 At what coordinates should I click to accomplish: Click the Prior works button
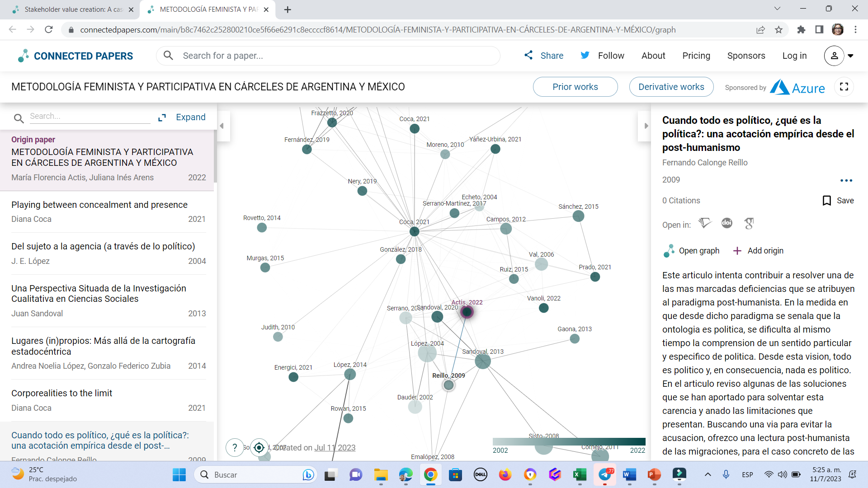(x=575, y=87)
